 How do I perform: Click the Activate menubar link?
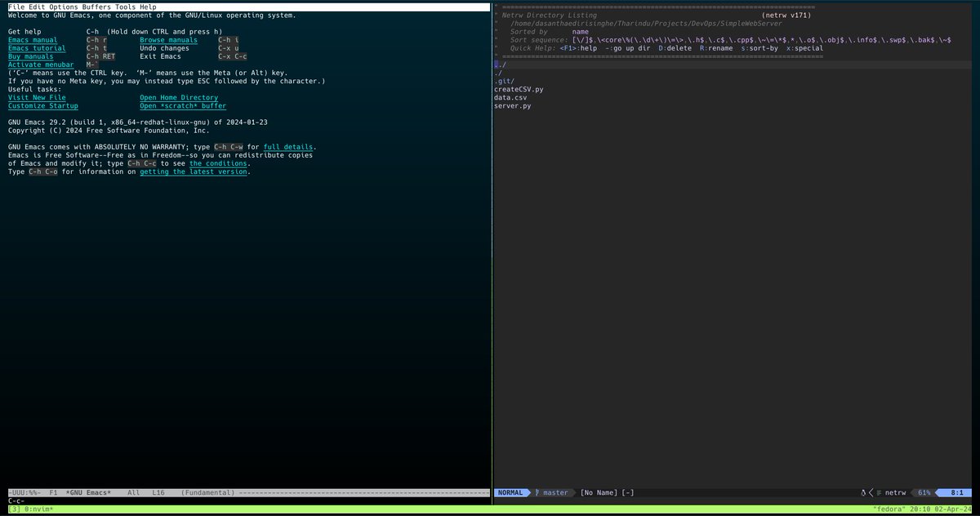(41, 64)
